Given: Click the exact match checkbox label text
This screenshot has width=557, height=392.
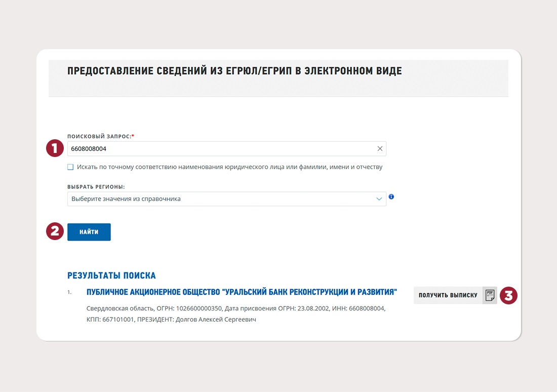Looking at the screenshot, I should 229,167.
